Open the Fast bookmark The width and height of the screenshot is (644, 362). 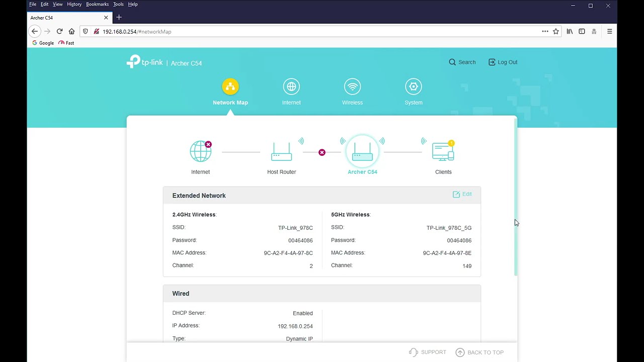66,43
